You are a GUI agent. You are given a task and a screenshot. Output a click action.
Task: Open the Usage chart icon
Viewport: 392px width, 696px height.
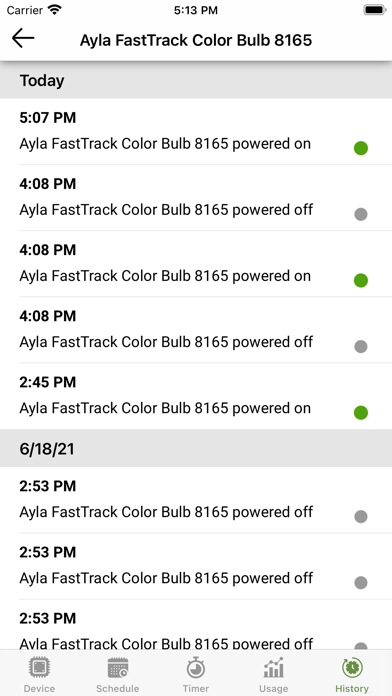273,668
